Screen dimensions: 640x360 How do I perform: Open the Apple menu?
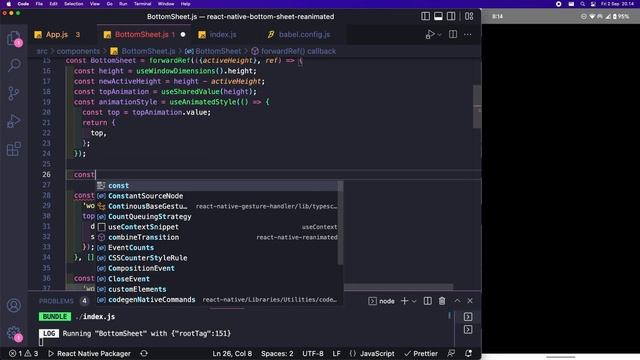click(9, 4)
